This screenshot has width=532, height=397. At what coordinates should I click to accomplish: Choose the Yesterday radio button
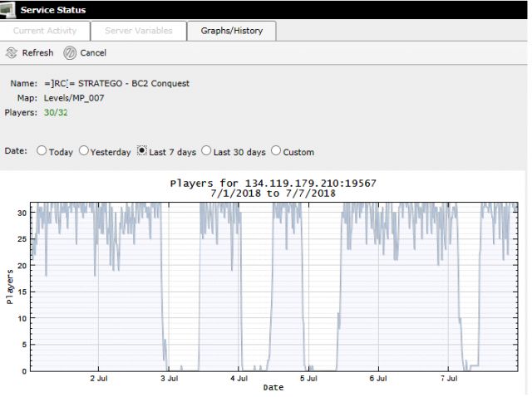point(84,151)
